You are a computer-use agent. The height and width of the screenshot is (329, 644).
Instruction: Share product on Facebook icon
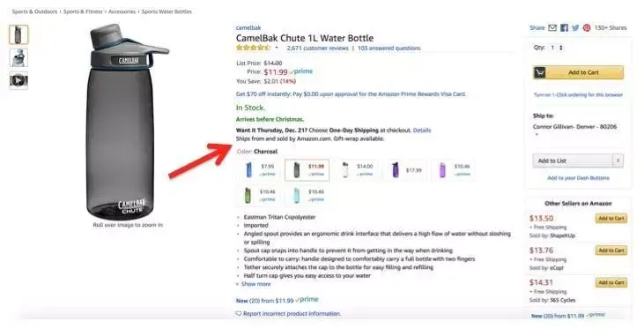[x=565, y=28]
